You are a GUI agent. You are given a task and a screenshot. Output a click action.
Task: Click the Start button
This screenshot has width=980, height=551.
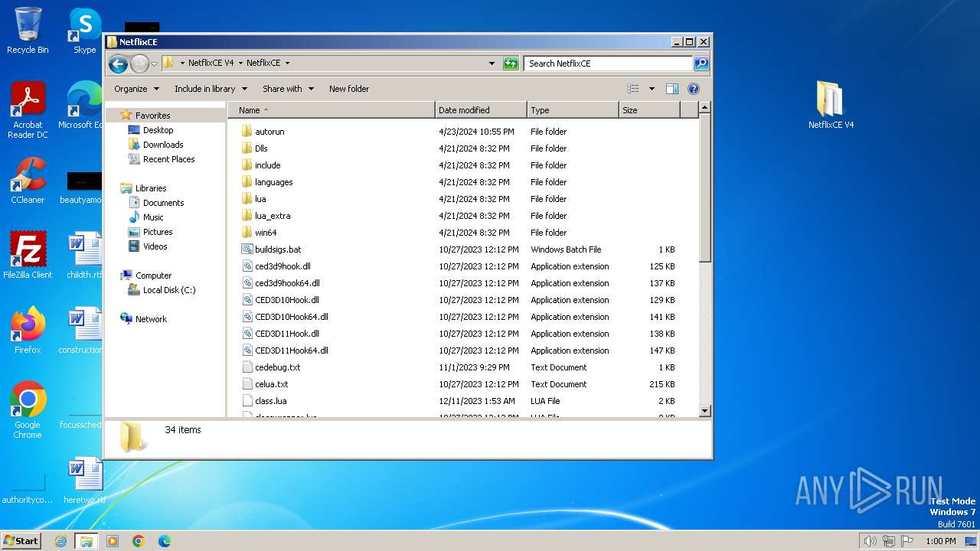pyautogui.click(x=21, y=541)
